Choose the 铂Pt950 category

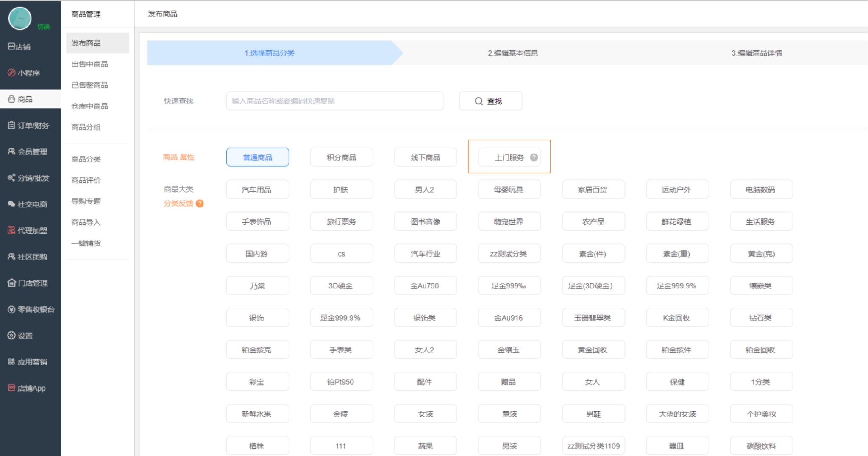[x=342, y=382]
